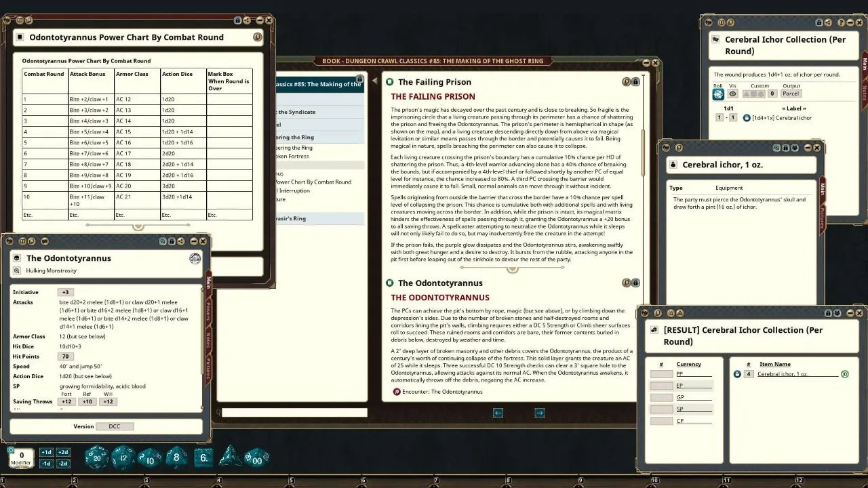The image size is (868, 488).
Task: Click the GP currency amount field
Action: click(661, 397)
